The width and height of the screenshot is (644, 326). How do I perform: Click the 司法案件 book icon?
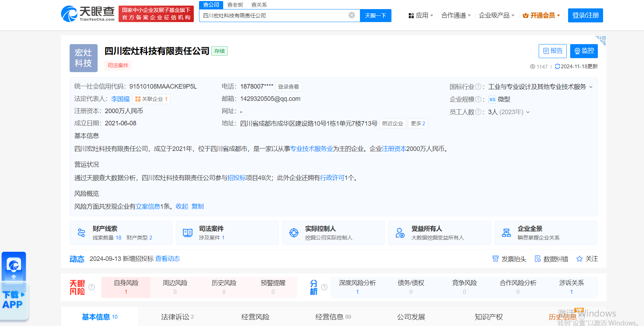tap(188, 233)
